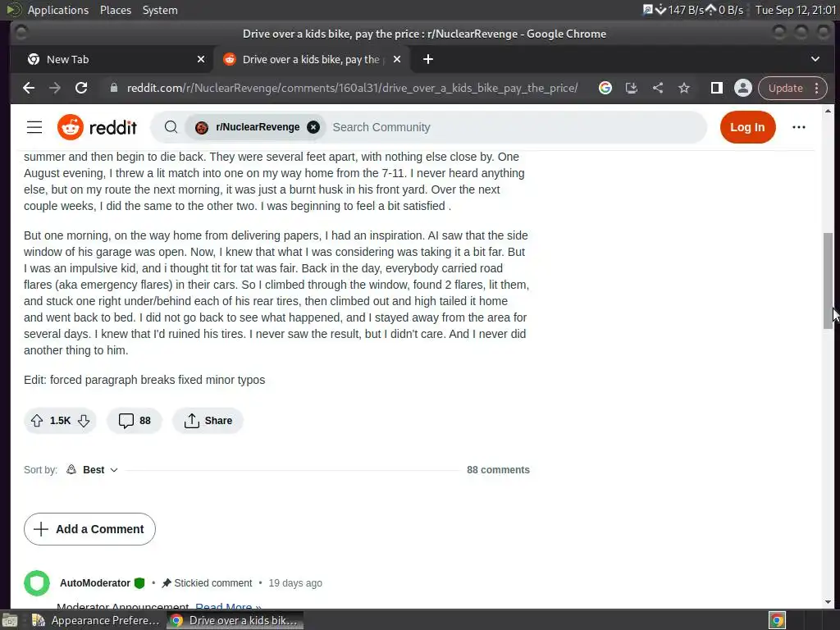Open Chrome profile avatar icon
Viewport: 840px width, 630px height.
point(743,88)
